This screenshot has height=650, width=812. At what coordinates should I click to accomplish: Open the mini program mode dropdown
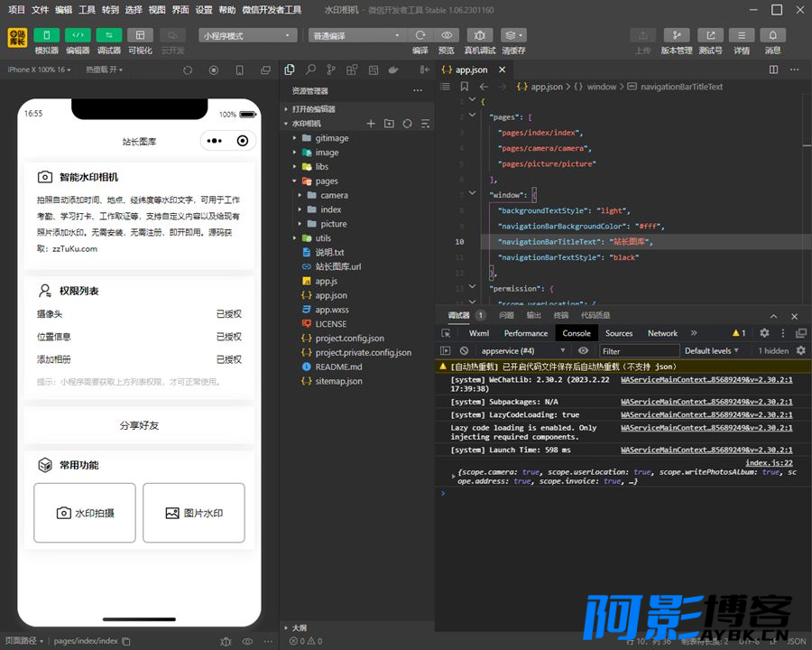click(247, 35)
